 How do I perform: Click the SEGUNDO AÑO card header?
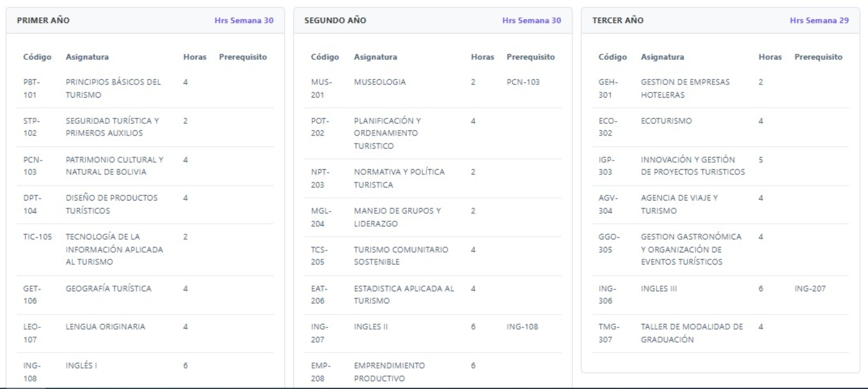click(x=335, y=20)
